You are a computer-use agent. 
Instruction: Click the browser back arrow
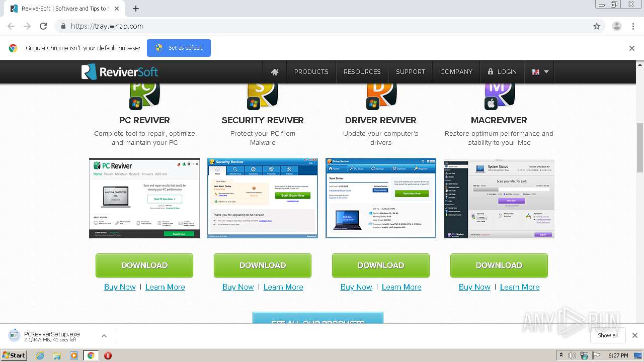pos(11,26)
